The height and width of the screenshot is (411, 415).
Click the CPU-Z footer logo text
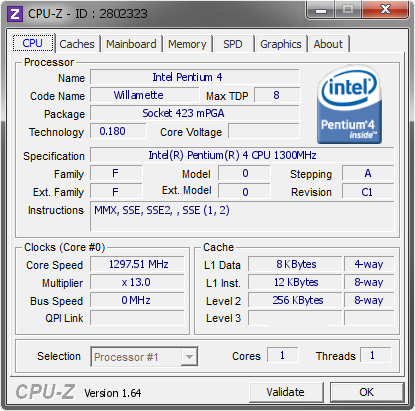[x=45, y=391]
